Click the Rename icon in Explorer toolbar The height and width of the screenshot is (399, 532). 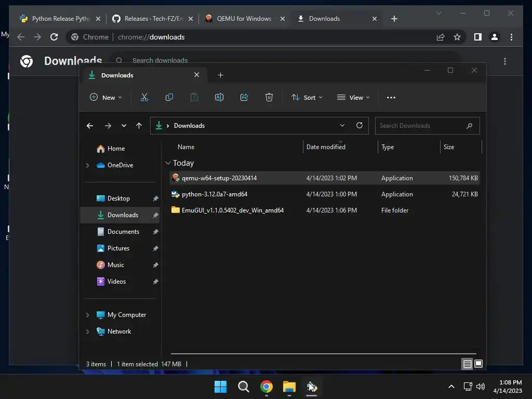tap(219, 97)
